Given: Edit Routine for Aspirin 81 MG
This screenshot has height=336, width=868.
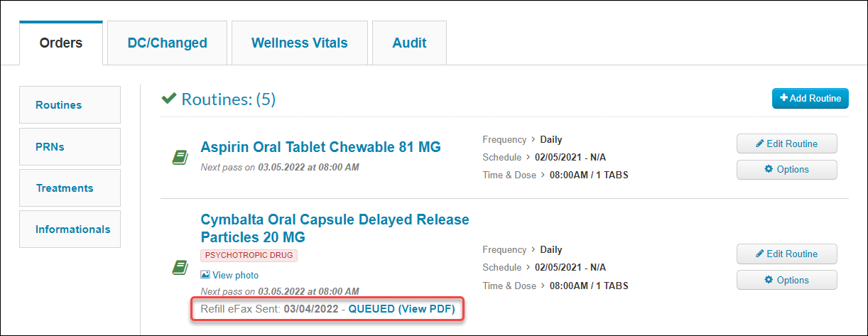Looking at the screenshot, I should point(787,143).
